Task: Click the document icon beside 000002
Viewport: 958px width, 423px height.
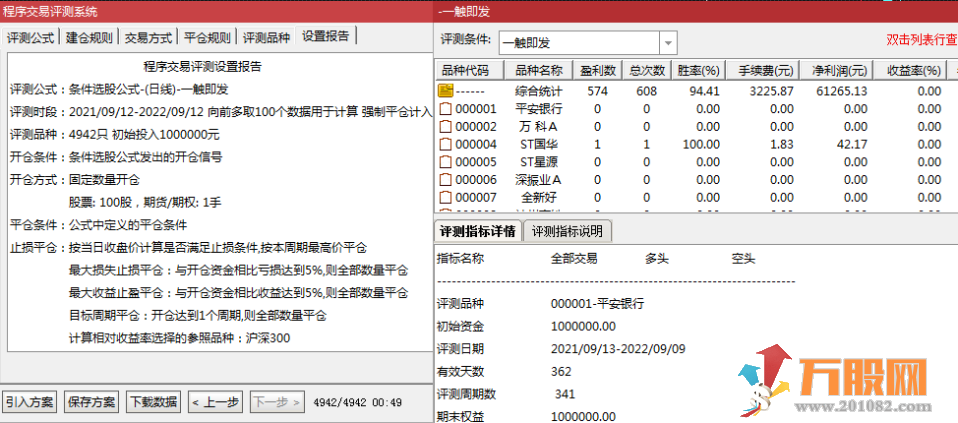Action: [x=446, y=127]
